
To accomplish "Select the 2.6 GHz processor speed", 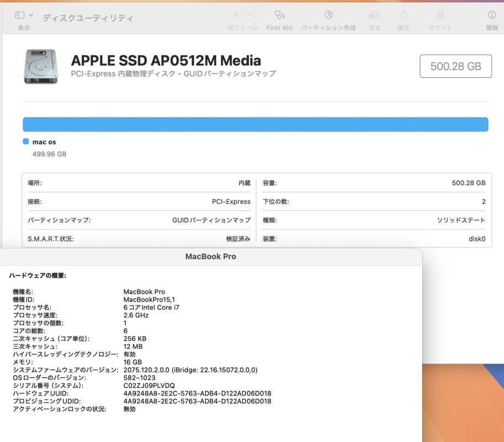I will 136,315.
